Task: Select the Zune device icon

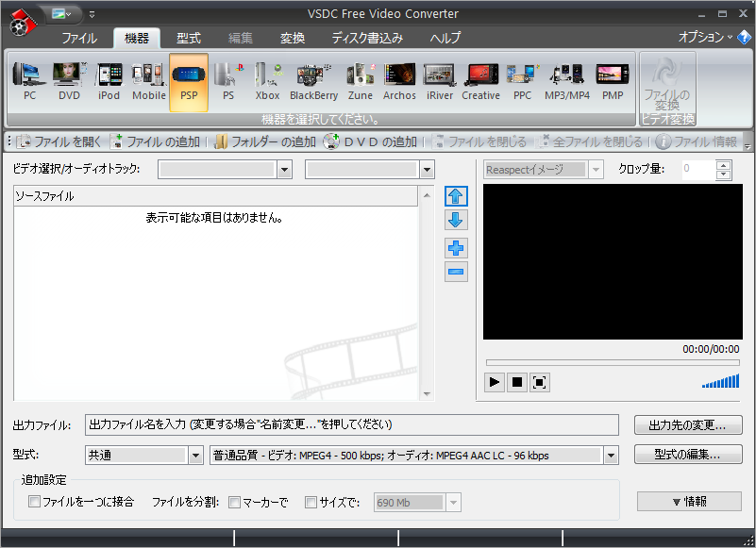Action: pos(361,82)
